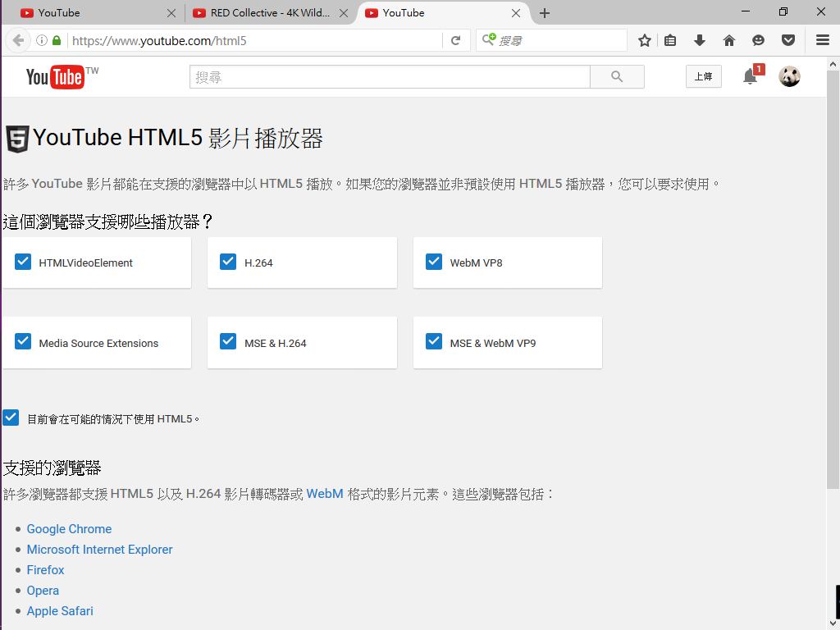
Task: Switch to the first YouTube tab
Action: 90,13
